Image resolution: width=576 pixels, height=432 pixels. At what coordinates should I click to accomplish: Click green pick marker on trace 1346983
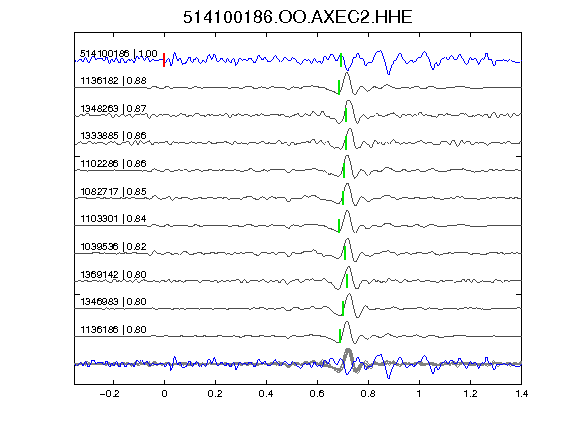coord(343,309)
